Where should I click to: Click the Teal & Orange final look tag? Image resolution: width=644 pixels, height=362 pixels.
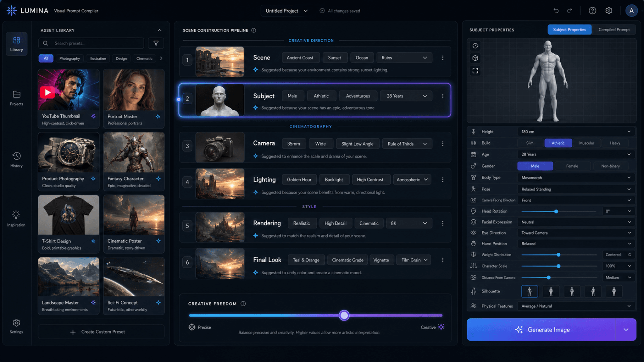pos(306,260)
